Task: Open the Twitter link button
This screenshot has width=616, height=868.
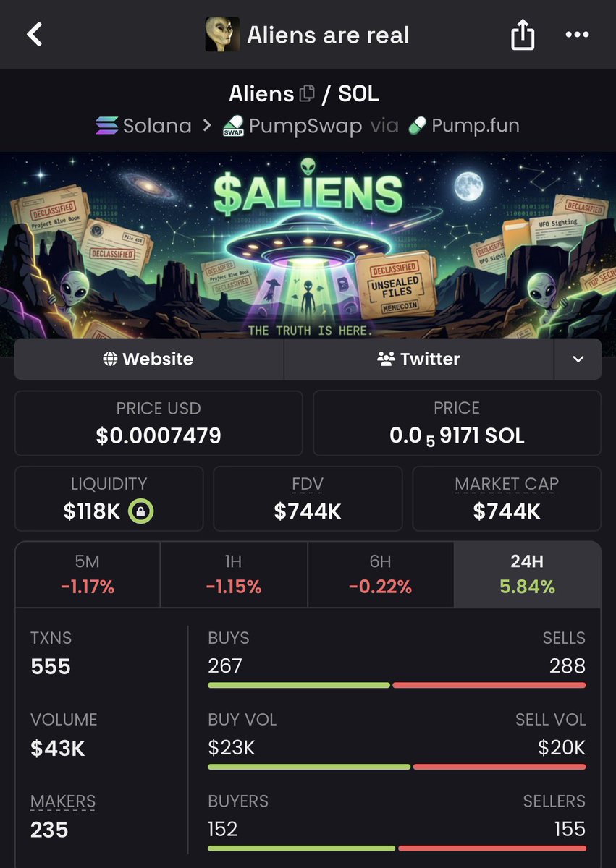Action: pos(418,359)
